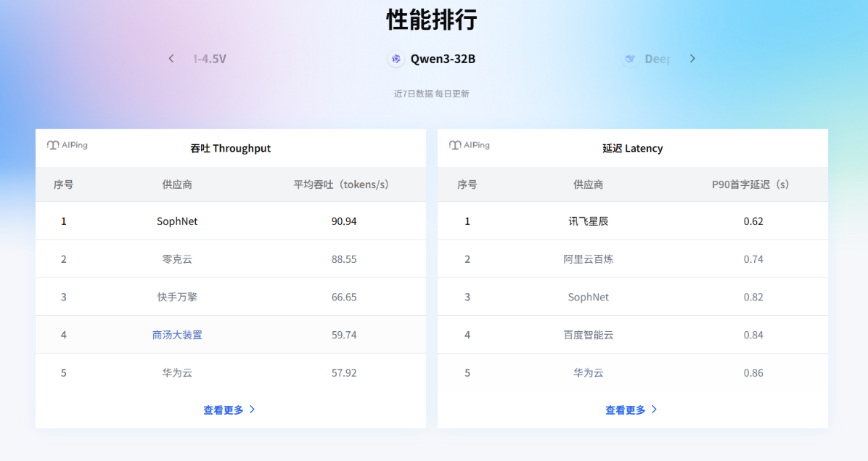Click the Qwen3-32B model icon

click(x=396, y=59)
